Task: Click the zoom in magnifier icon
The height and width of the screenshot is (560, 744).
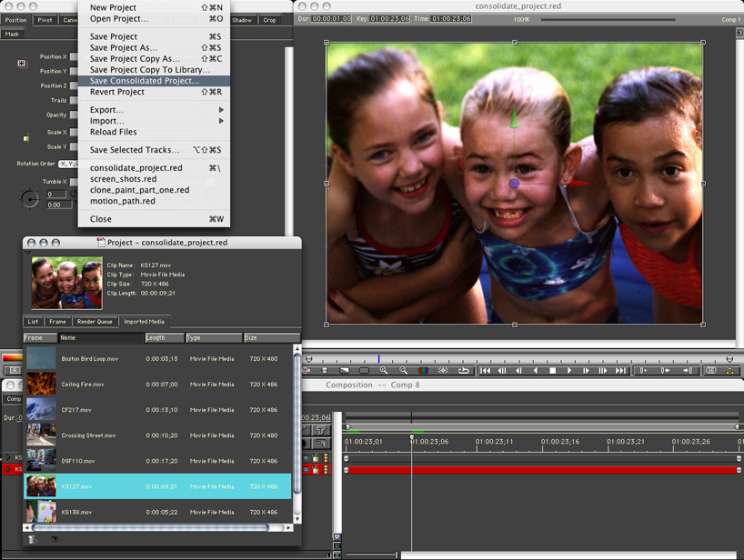Action: click(x=385, y=371)
